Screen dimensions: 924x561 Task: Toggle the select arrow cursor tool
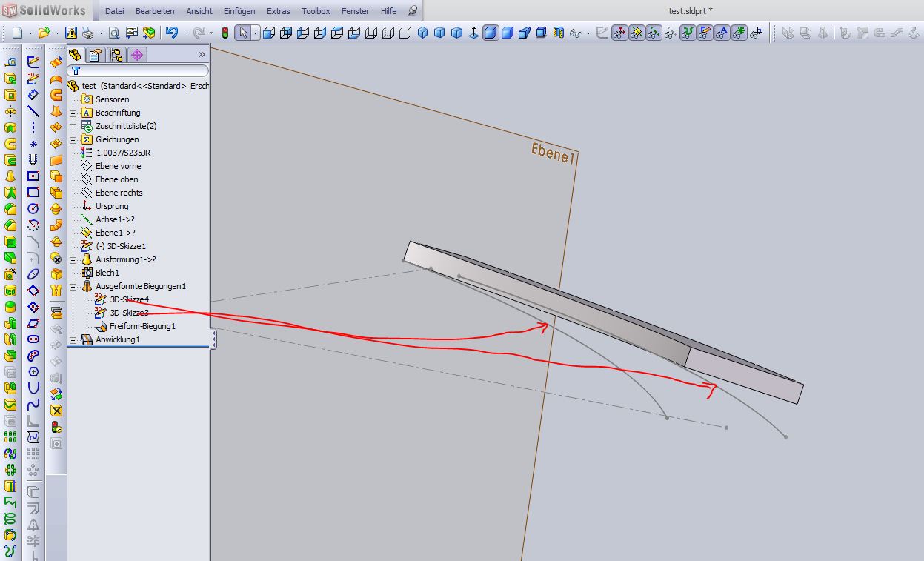pyautogui.click(x=242, y=33)
